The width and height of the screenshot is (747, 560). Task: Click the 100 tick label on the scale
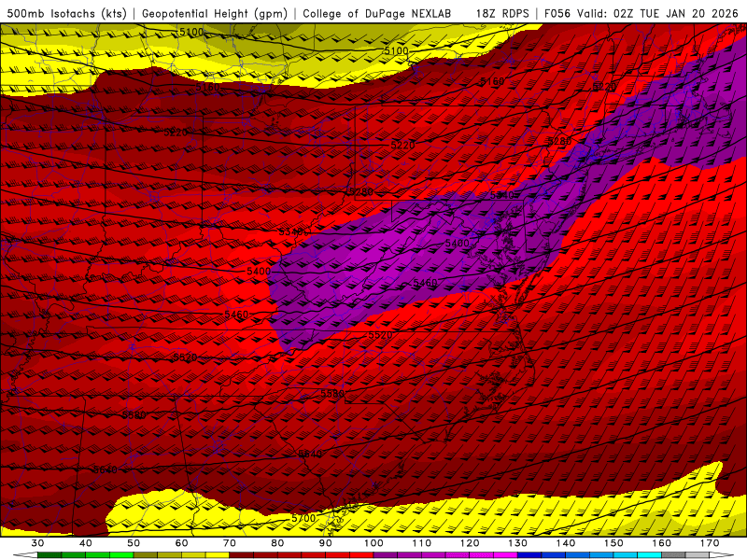coord(373,543)
